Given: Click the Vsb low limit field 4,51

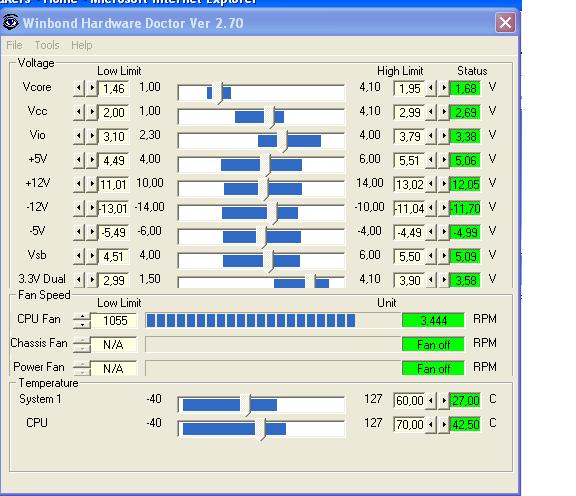Looking at the screenshot, I should tap(114, 256).
